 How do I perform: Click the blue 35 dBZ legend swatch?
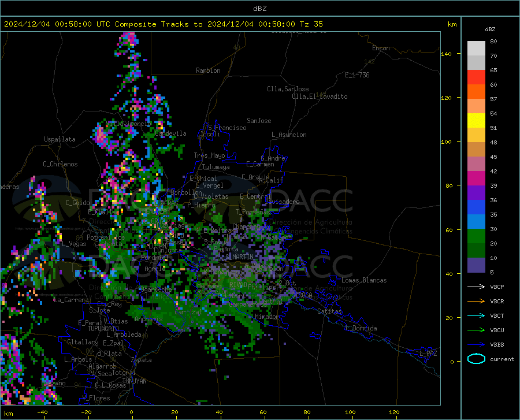click(476, 207)
